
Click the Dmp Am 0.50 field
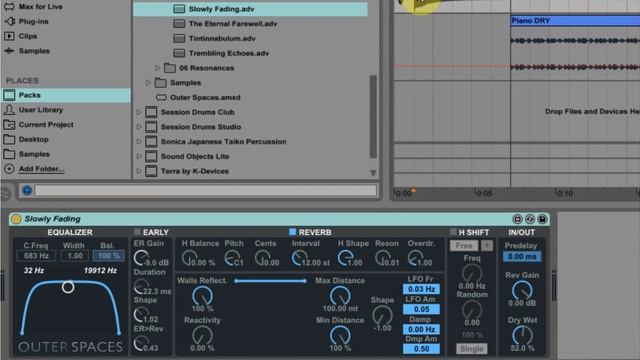421,349
